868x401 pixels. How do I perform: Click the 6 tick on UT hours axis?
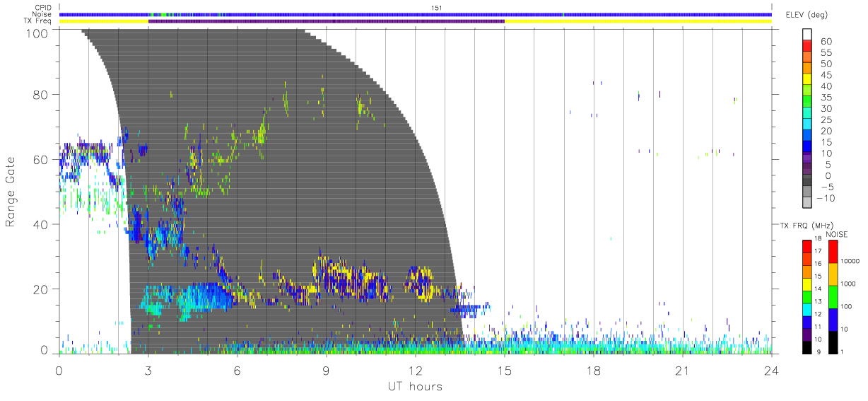tap(237, 372)
